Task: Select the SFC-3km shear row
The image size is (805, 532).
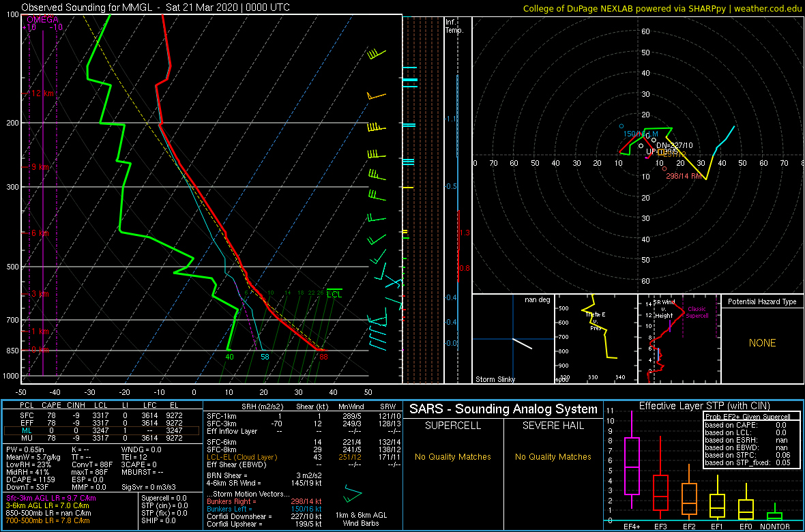Action: 304,424
